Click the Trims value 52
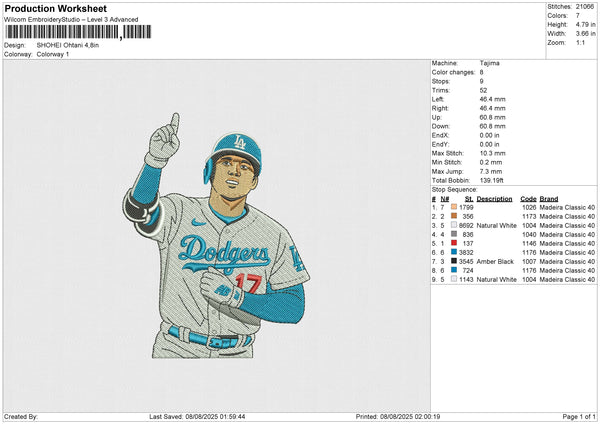 [483, 90]
